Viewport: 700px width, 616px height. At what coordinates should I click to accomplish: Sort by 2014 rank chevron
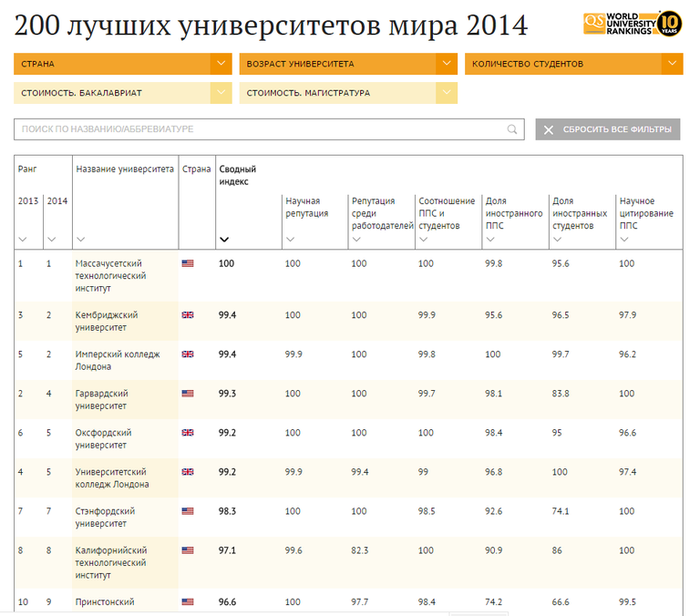click(x=52, y=240)
